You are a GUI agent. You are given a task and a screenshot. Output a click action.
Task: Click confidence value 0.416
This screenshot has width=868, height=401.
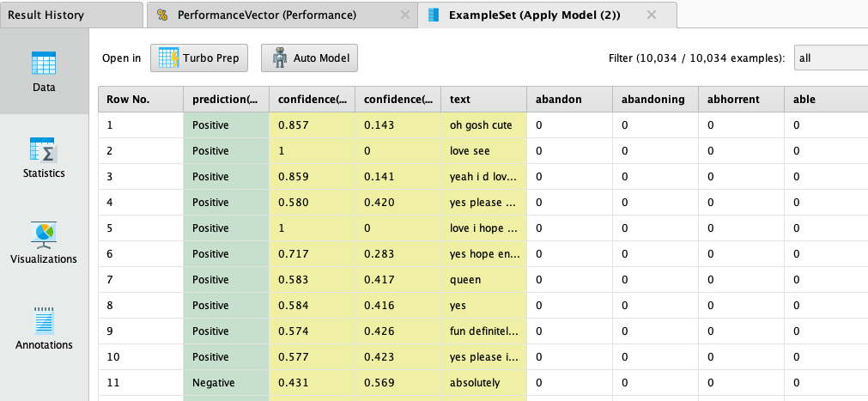click(x=398, y=305)
